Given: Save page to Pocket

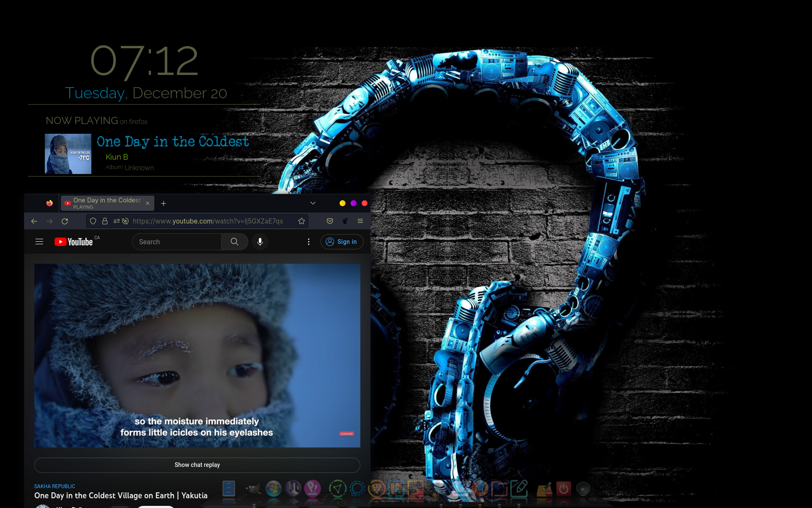Looking at the screenshot, I should [330, 221].
